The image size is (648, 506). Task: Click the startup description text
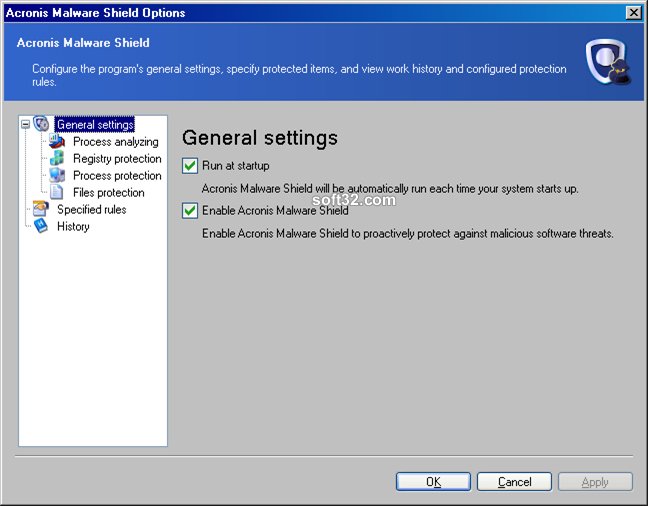pyautogui.click(x=390, y=189)
